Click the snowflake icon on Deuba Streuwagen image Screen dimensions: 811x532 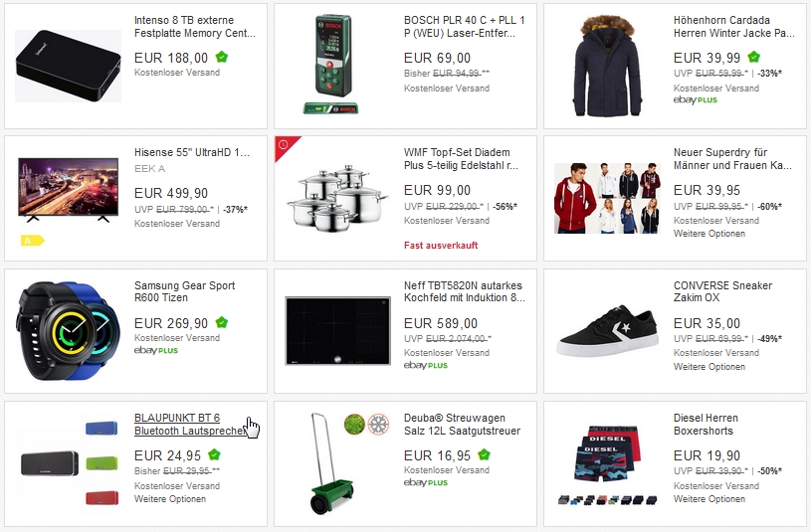point(378,425)
